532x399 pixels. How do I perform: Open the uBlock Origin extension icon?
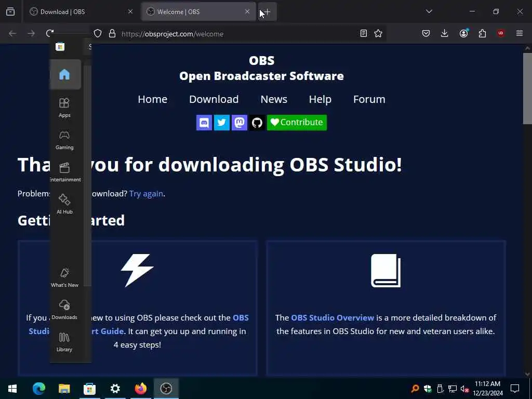click(x=501, y=33)
